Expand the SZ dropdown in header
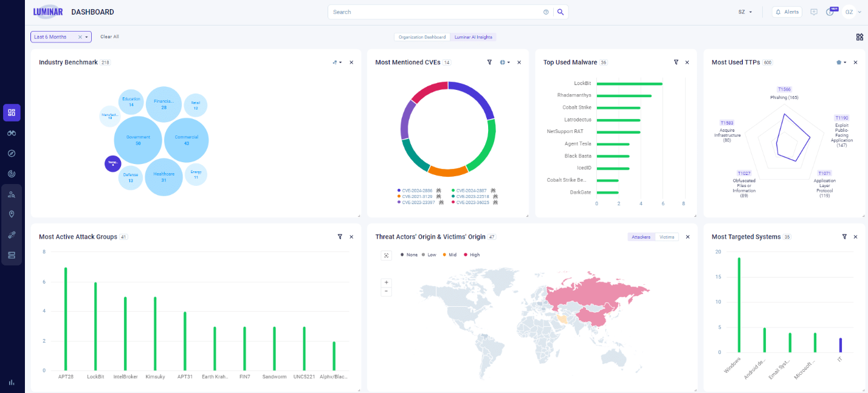This screenshot has height=393, width=868. (745, 12)
